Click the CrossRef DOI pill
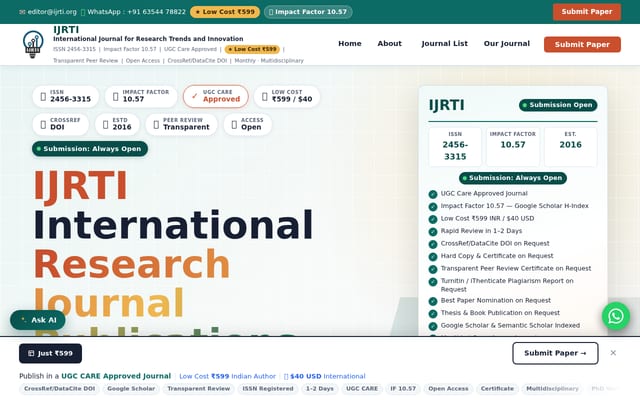This screenshot has width=640, height=400. [60, 124]
